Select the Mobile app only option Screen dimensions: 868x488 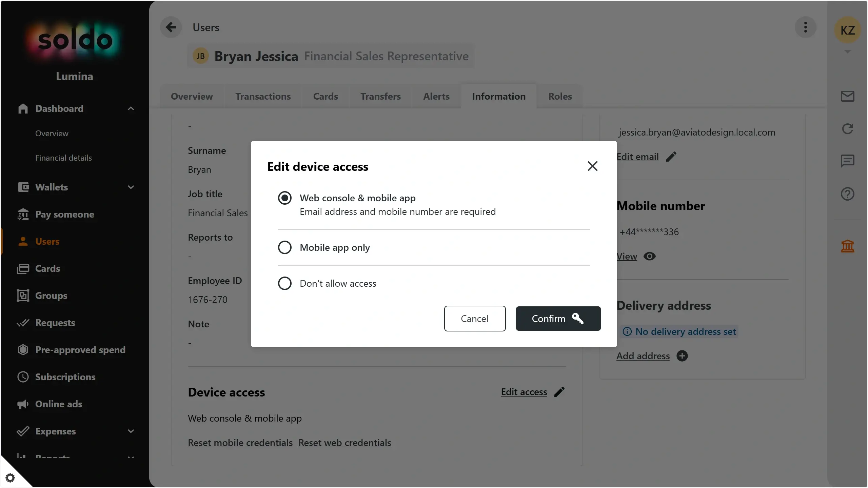pos(285,247)
